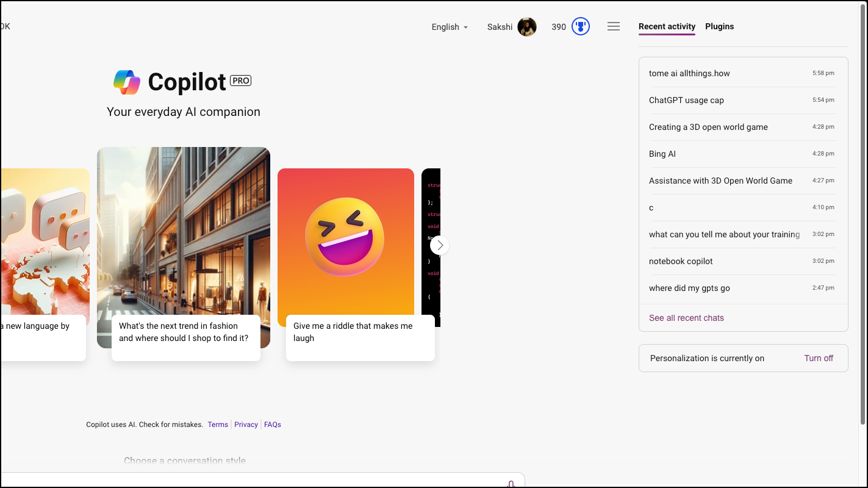The image size is (868, 488).
Task: Open the "Bing AI" recent chat
Action: click(x=742, y=154)
